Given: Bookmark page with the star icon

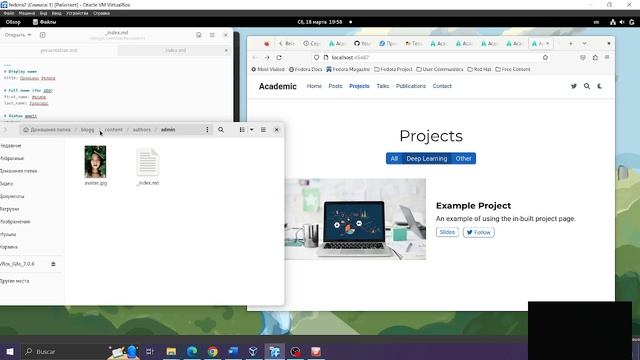Looking at the screenshot, I should click(x=545, y=58).
